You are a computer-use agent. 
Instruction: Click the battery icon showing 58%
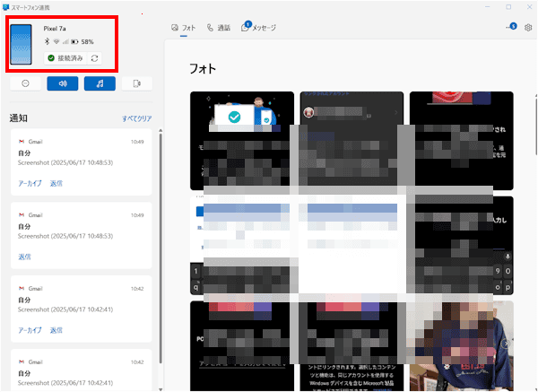pyautogui.click(x=74, y=42)
